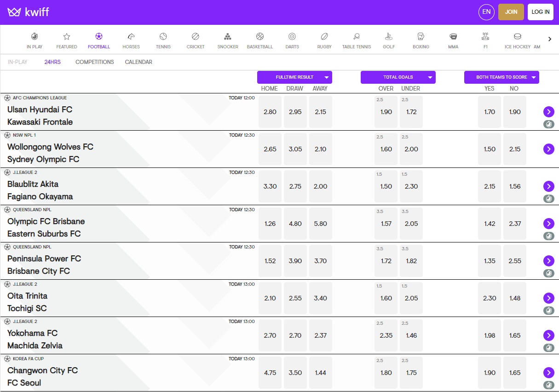Click the AFC Champions League label
The image size is (559, 392).
40,98
